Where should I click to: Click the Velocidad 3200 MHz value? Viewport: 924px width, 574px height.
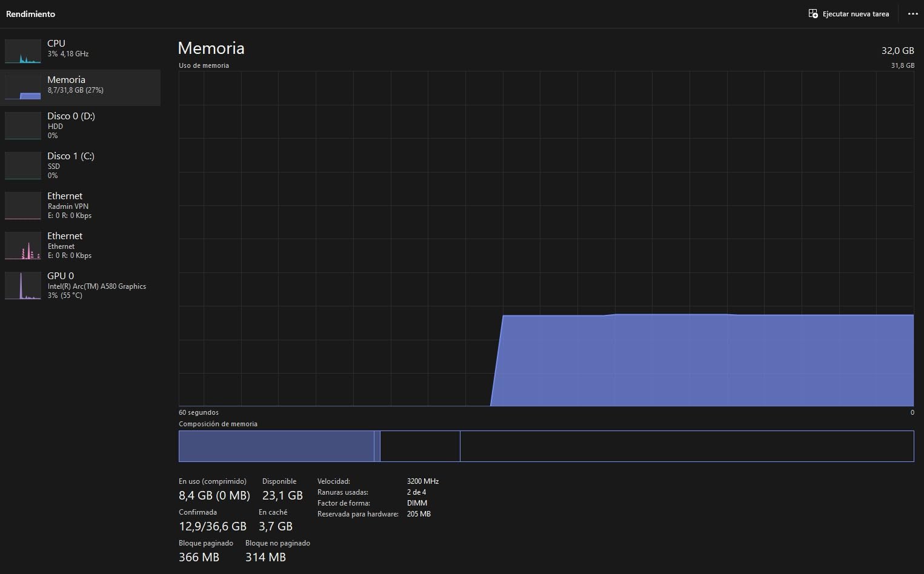[x=423, y=481]
